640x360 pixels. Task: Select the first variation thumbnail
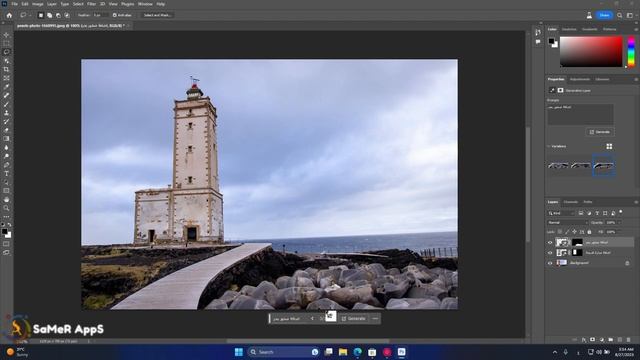point(558,166)
